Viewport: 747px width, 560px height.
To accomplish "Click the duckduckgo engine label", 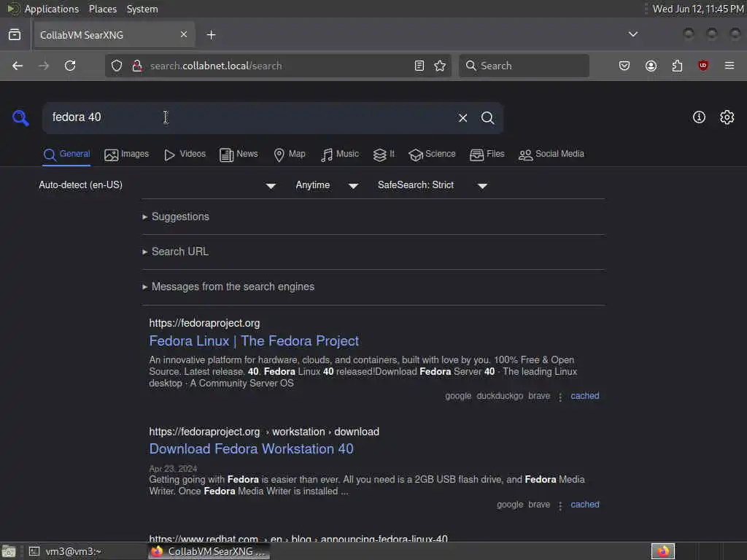I will click(500, 396).
